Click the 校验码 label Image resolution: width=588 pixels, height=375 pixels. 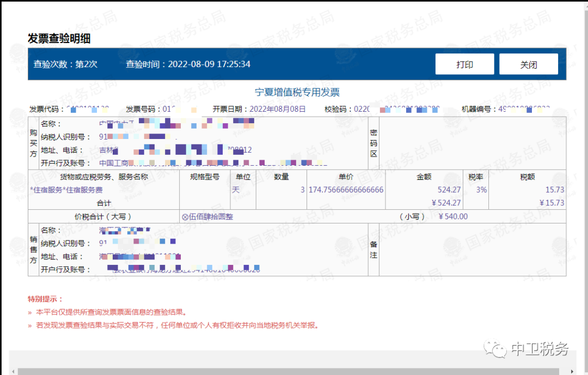click(x=338, y=109)
